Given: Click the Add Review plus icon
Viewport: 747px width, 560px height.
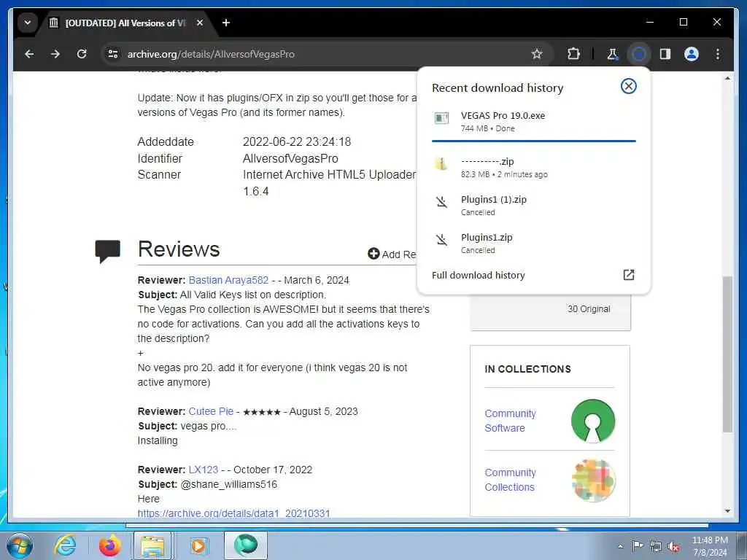Looking at the screenshot, I should (x=373, y=254).
